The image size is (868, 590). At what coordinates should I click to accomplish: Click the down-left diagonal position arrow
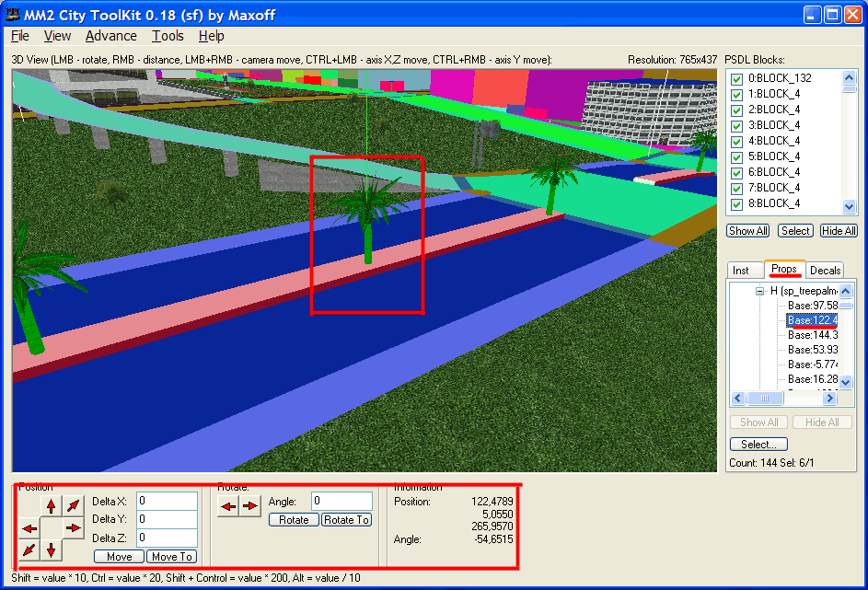[x=29, y=550]
